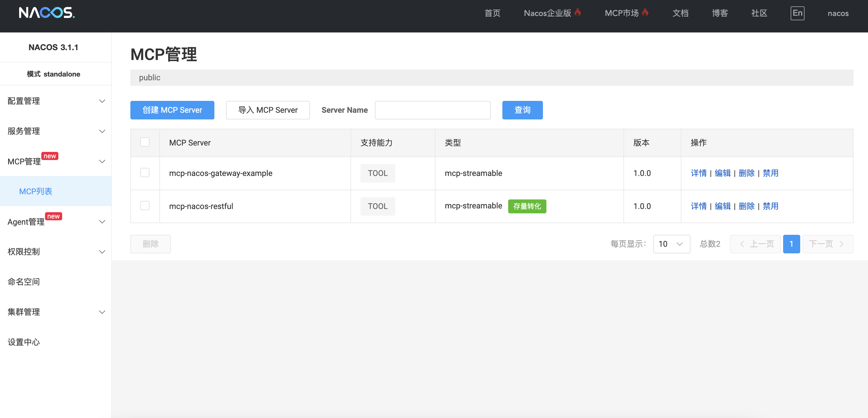Expand the 配置管理 sidebar menu
The image size is (868, 418).
pos(56,101)
